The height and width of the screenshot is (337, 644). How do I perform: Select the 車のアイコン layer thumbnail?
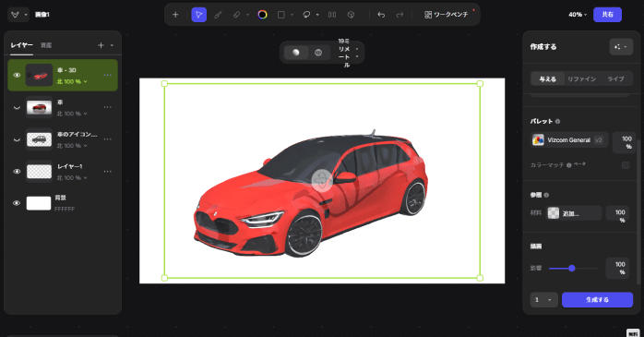point(39,139)
